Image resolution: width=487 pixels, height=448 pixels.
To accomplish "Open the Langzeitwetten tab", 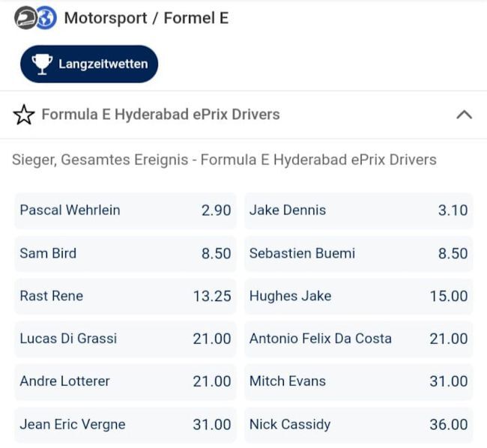I will pos(89,64).
